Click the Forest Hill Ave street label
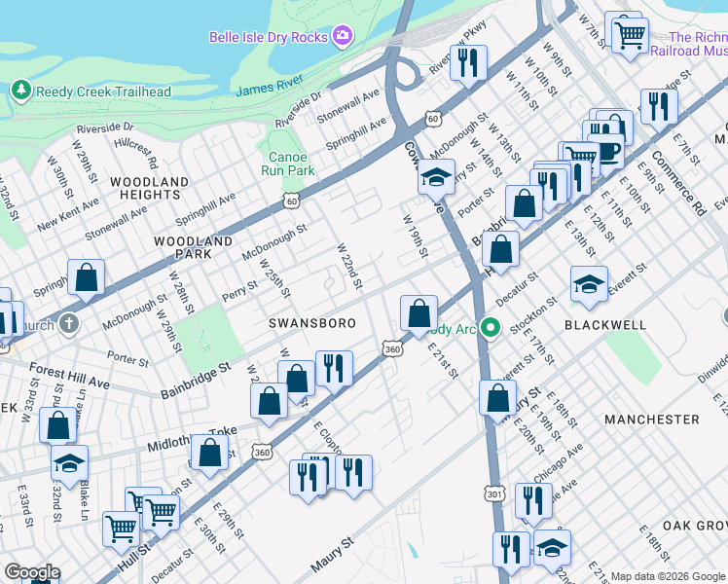Image resolution: width=728 pixels, height=584 pixels. [70, 376]
